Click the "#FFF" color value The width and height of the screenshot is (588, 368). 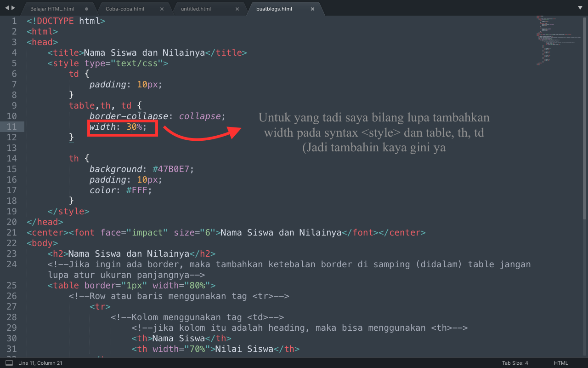coord(137,190)
